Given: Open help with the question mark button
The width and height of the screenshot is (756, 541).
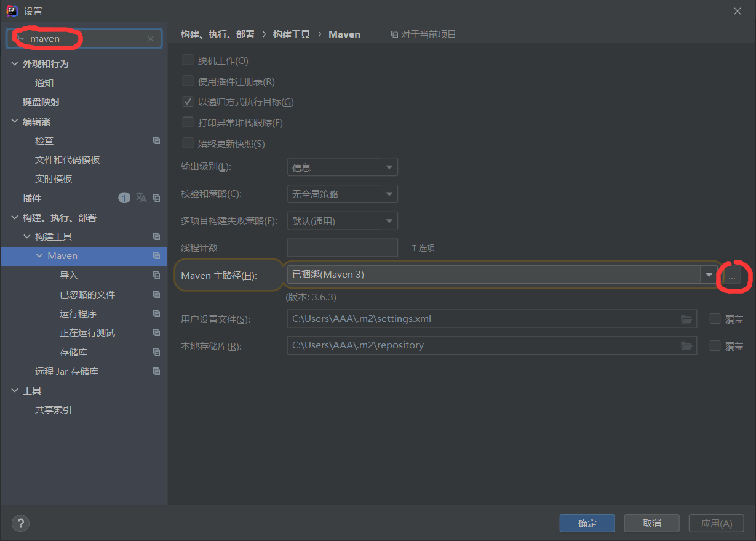Looking at the screenshot, I should (20, 523).
